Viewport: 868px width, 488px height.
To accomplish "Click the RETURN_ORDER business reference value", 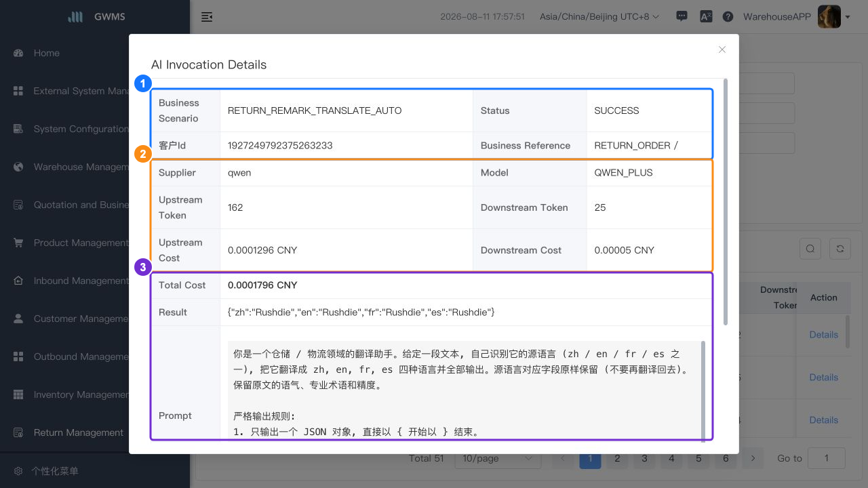I will pyautogui.click(x=635, y=145).
